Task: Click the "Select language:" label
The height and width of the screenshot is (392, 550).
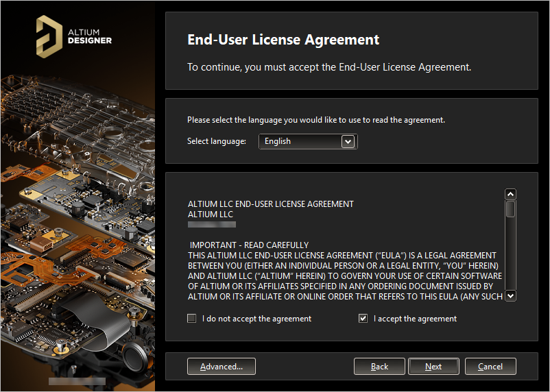Action: [x=217, y=141]
